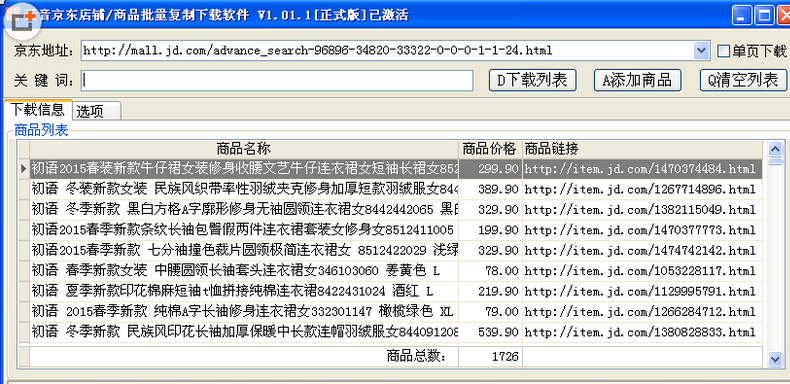Enable the 单页下载 checkbox
Screen dimensions: 790x384
[x=723, y=51]
